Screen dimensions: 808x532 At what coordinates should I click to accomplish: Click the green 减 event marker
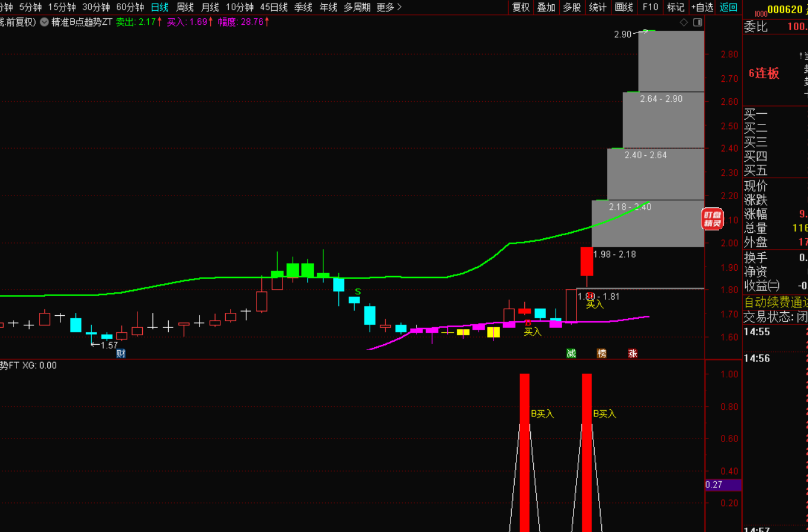point(571,353)
